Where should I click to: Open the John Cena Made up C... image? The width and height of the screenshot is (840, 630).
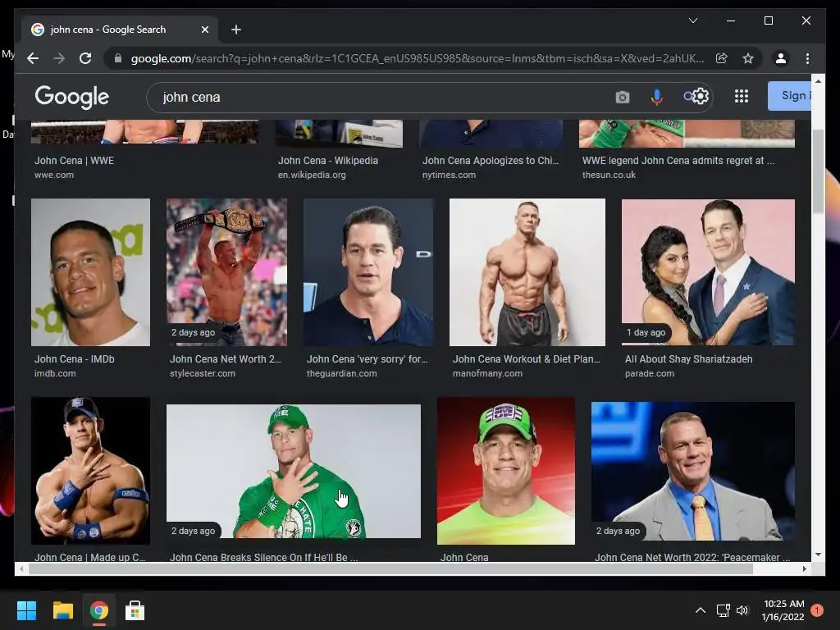pos(90,470)
